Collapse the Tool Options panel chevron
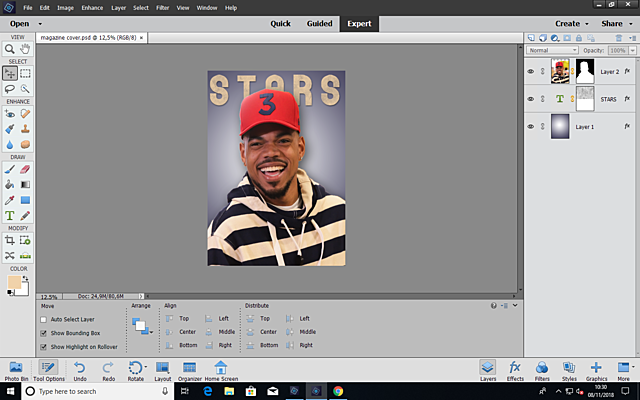 tap(515, 305)
